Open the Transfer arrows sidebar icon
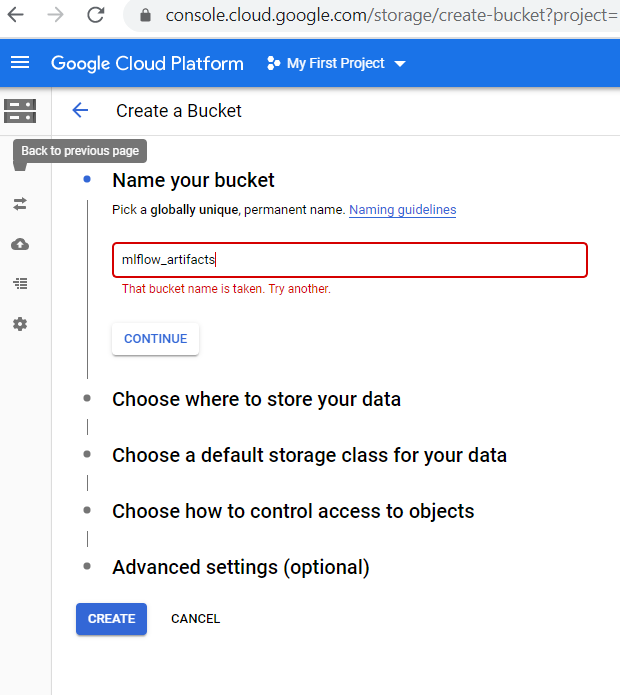This screenshot has width=620, height=695. pyautogui.click(x=20, y=204)
